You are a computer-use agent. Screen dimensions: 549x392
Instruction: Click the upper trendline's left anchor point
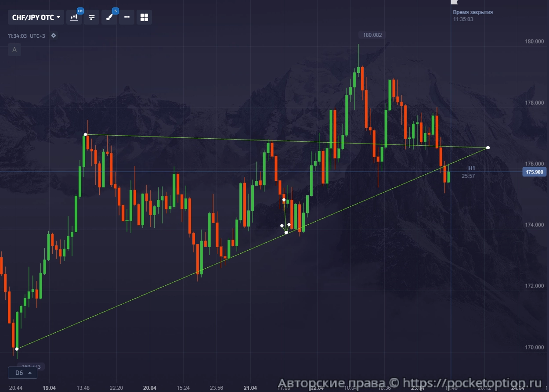point(86,134)
